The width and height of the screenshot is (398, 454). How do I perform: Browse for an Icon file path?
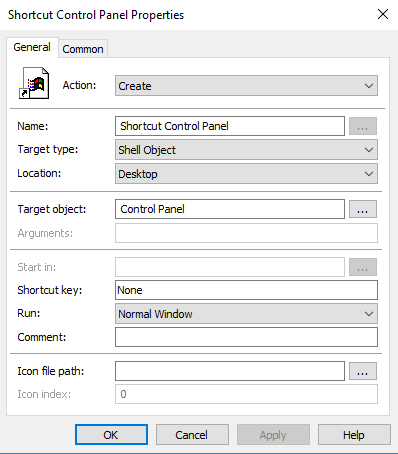tap(363, 371)
